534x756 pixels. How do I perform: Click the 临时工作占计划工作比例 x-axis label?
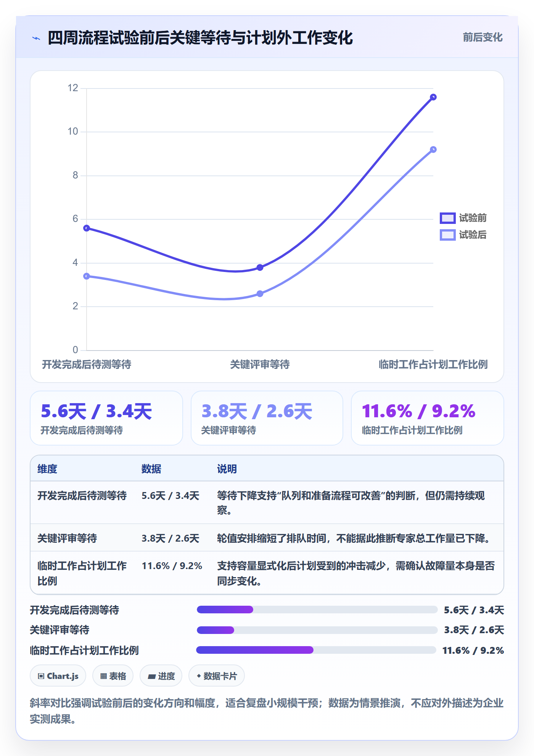click(x=433, y=365)
